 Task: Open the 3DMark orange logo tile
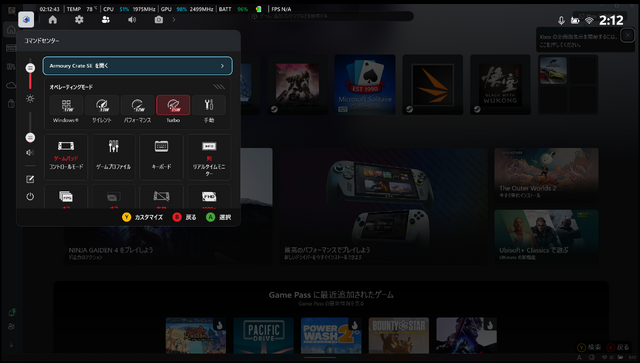point(433,85)
